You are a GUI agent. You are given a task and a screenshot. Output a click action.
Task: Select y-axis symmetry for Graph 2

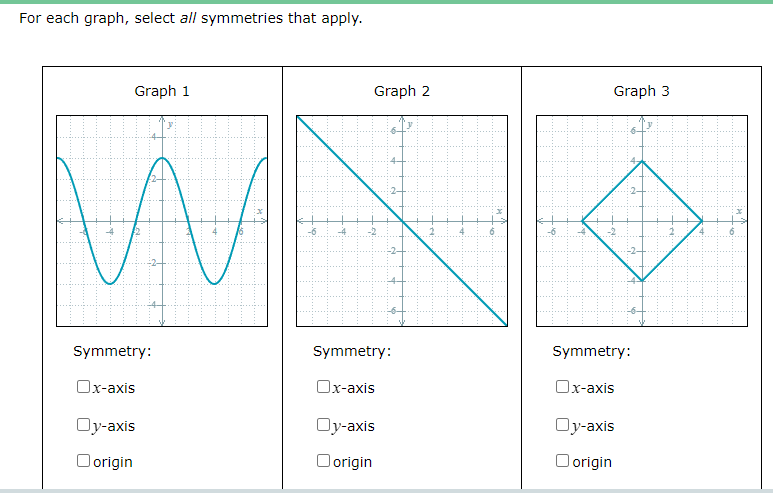323,426
